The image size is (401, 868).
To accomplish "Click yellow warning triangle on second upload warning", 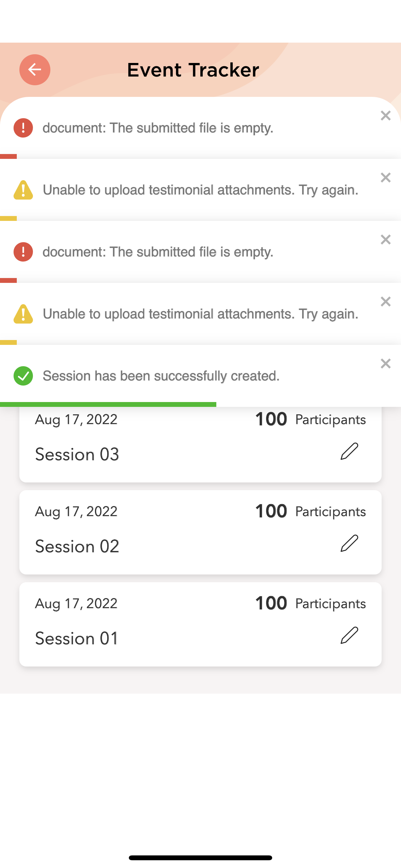I will point(23,314).
